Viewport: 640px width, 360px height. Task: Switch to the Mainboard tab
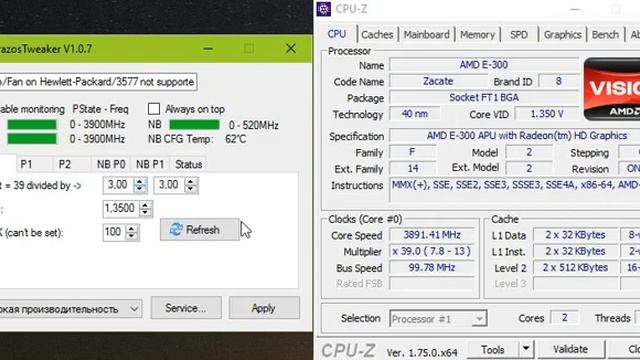coord(427,35)
